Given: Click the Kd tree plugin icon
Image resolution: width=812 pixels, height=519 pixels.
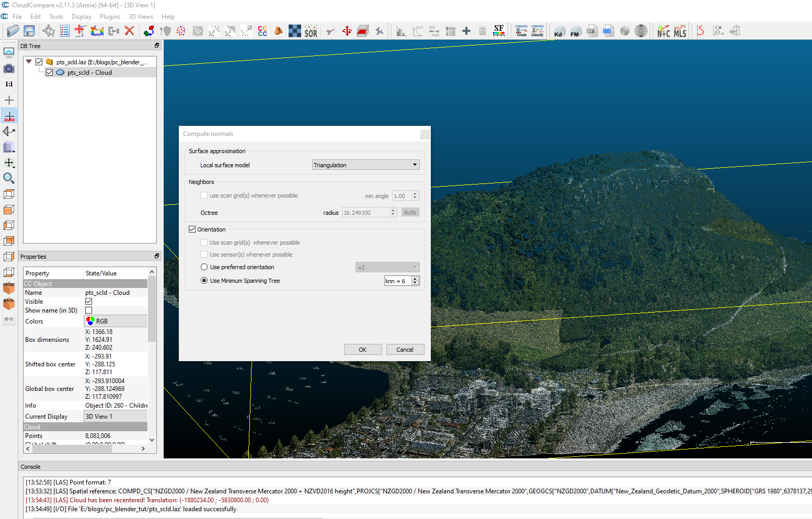Looking at the screenshot, I should click(559, 31).
